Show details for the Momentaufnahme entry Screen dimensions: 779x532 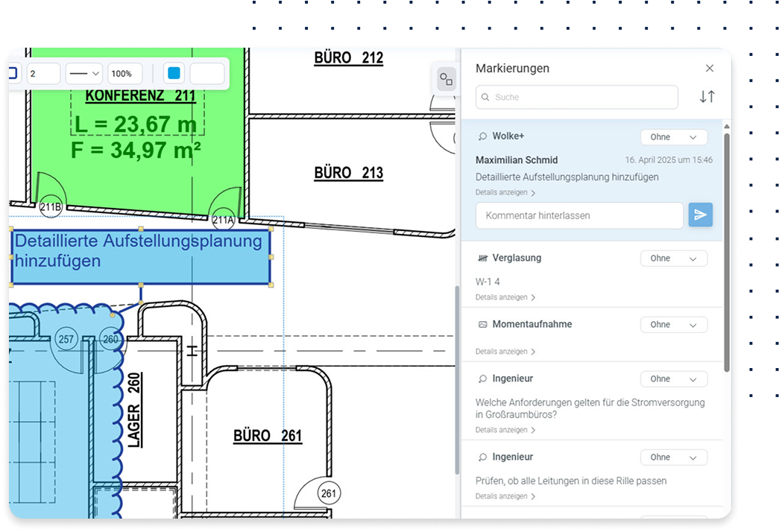pos(505,352)
